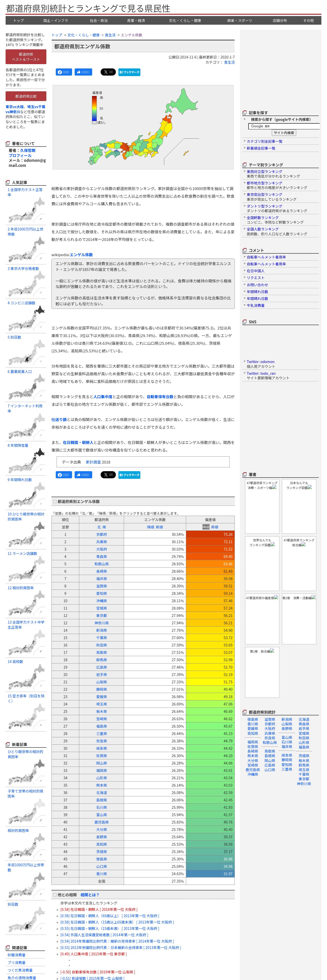327x980 pixels.
Task: Click 京都府 in ranking table
Action: (101, 535)
